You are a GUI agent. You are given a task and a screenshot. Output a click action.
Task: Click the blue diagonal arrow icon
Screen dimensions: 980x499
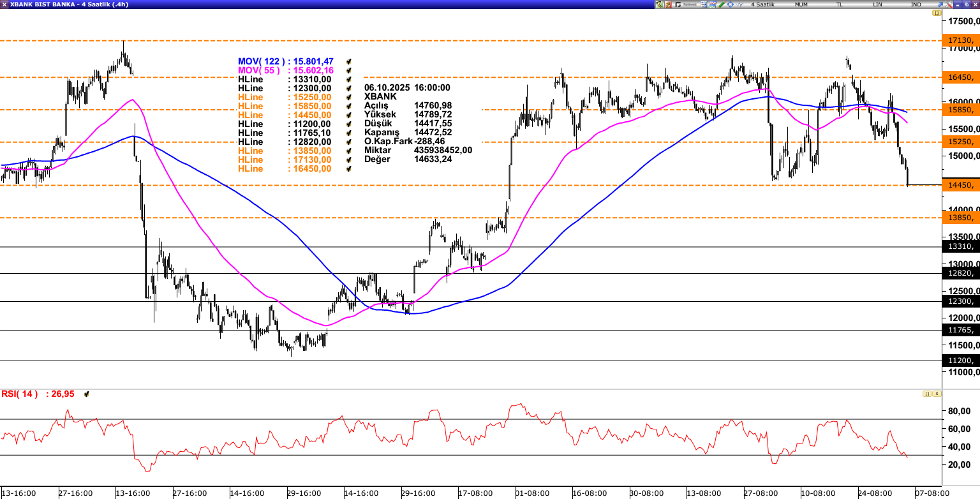(939, 4)
